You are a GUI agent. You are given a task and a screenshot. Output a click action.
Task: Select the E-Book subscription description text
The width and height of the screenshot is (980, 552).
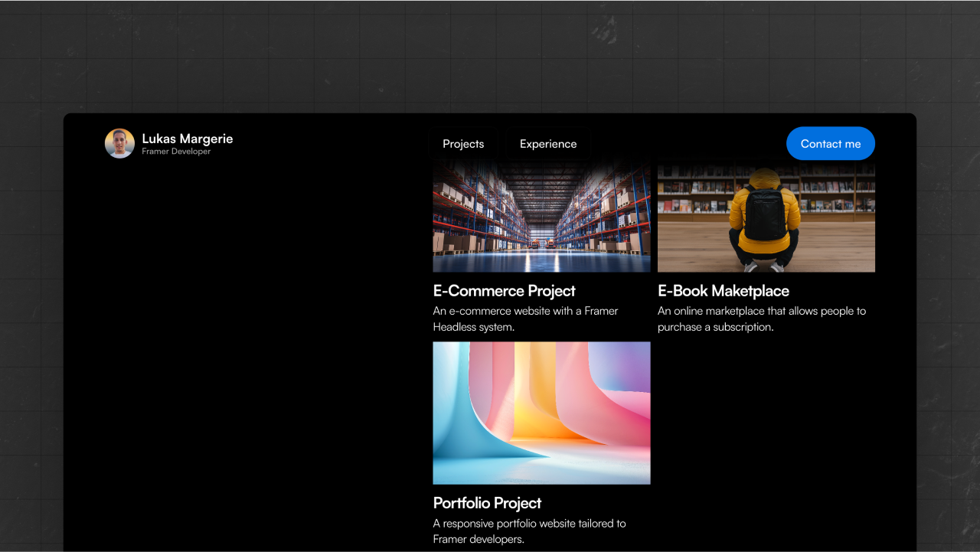pyautogui.click(x=761, y=318)
